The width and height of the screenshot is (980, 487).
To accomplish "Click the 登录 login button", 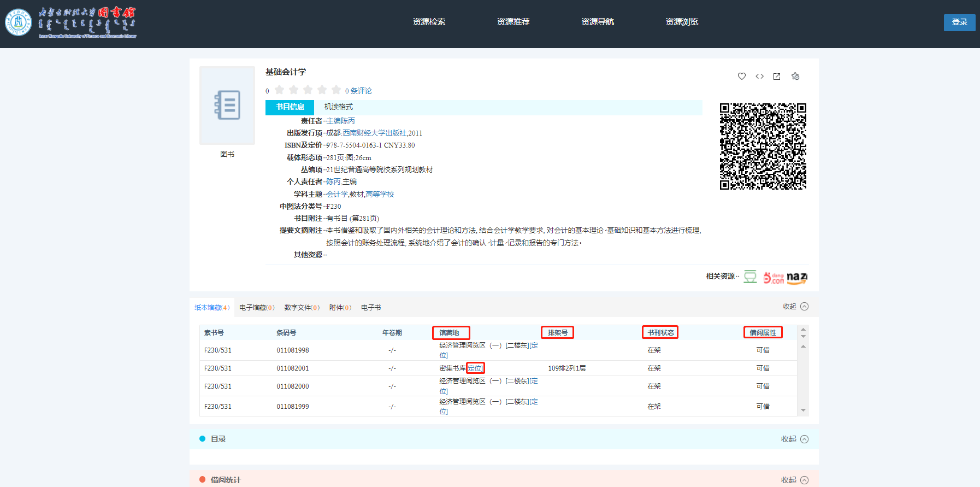I will pos(959,22).
